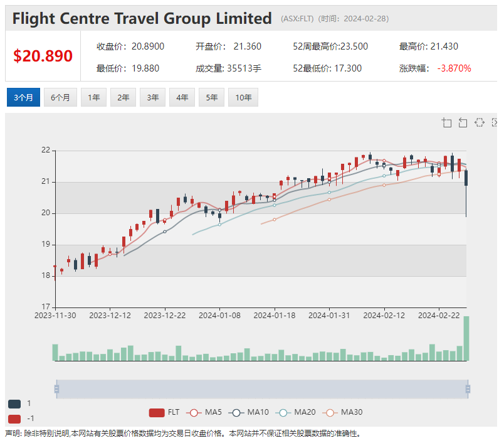Click the red '-1' legend swatch
This screenshot has width=504, height=443.
pos(14,419)
